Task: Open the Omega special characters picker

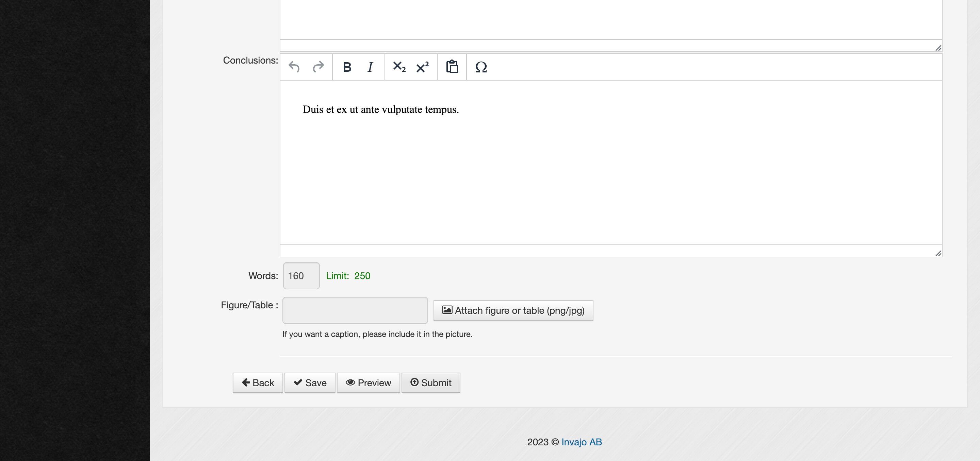Action: pos(481,67)
